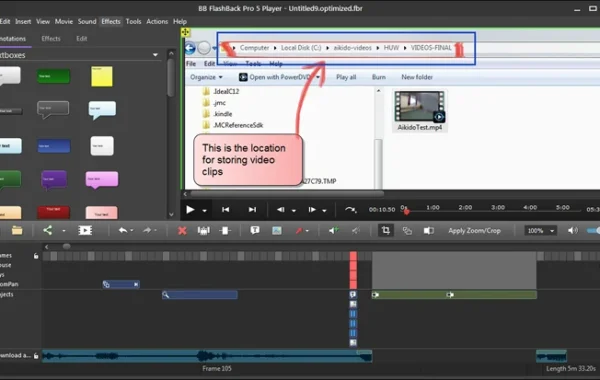Screen dimensions: 600x380
Task: Click the open folder icon in toolbar
Action: click(17, 230)
